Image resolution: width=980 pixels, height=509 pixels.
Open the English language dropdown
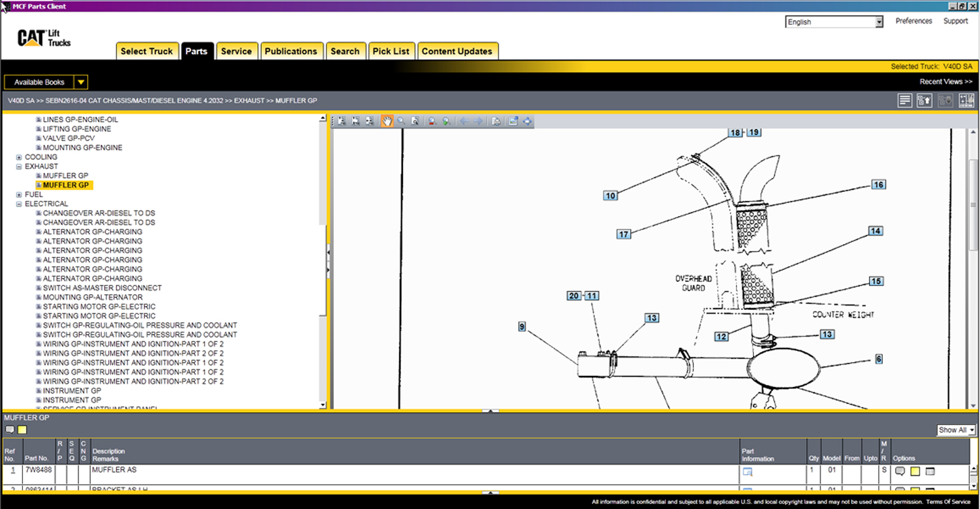(878, 22)
